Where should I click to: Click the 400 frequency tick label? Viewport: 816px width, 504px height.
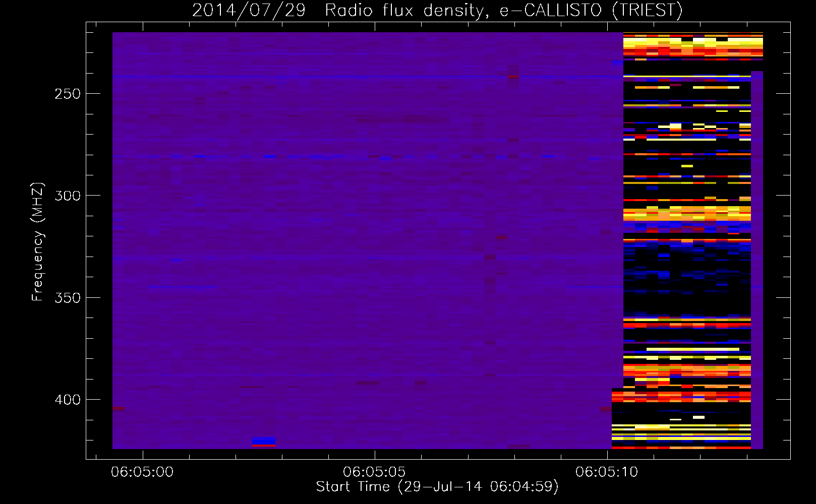coord(68,400)
